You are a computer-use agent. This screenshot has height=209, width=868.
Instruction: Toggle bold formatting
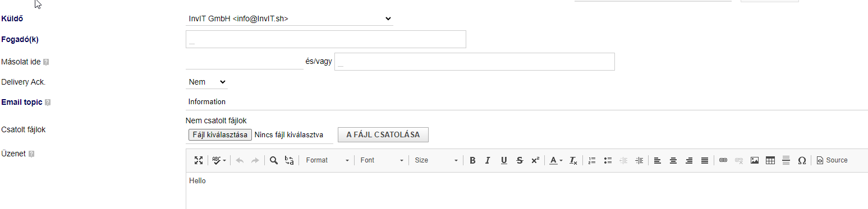coord(472,160)
